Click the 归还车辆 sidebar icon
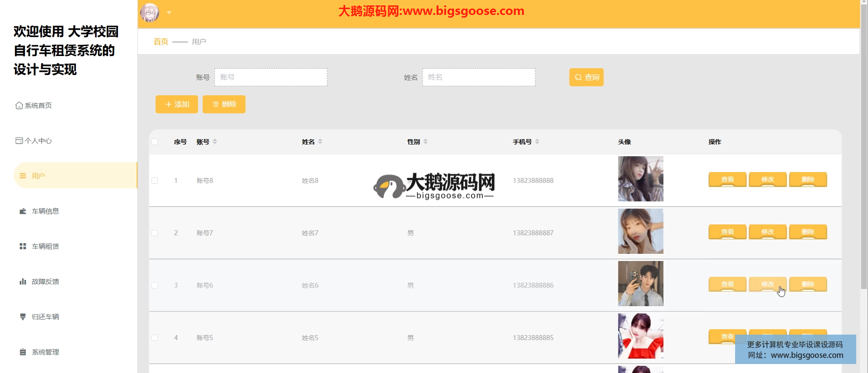The image size is (868, 373). point(23,317)
